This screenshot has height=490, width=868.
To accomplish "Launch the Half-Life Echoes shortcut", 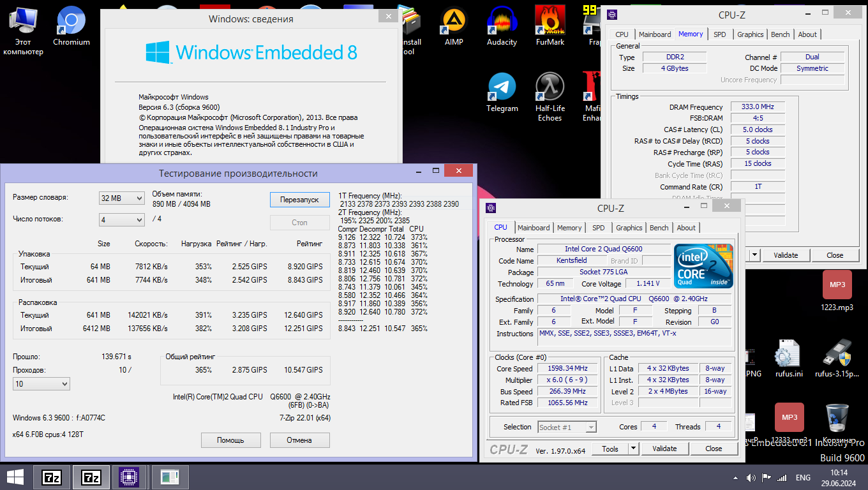I will click(x=550, y=98).
